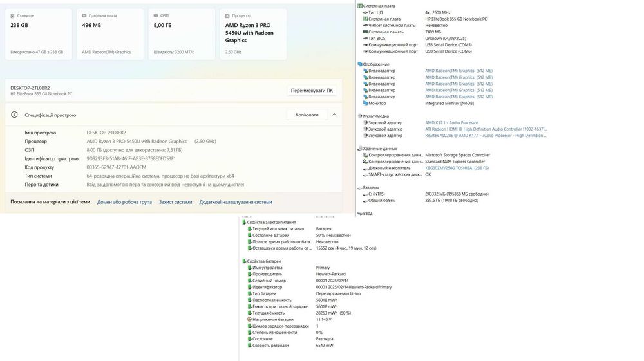Click the Тип BIOS row icon
The image size is (644, 361).
pos(365,39)
